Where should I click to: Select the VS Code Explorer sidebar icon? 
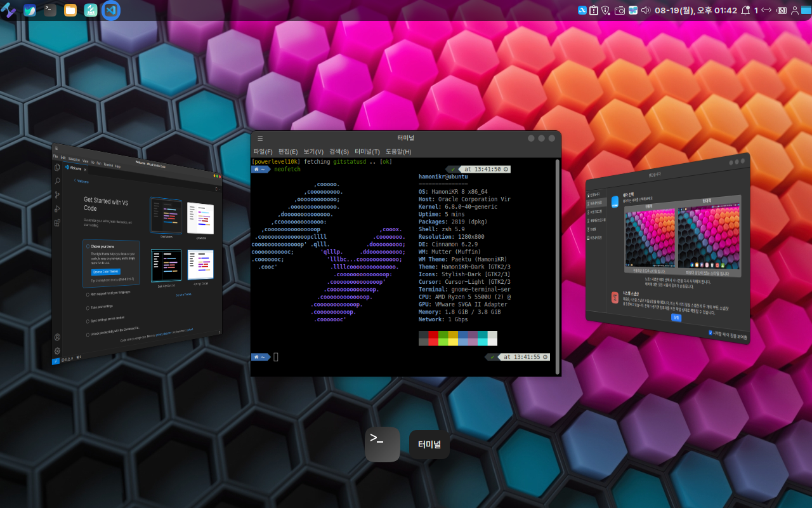pyautogui.click(x=57, y=167)
